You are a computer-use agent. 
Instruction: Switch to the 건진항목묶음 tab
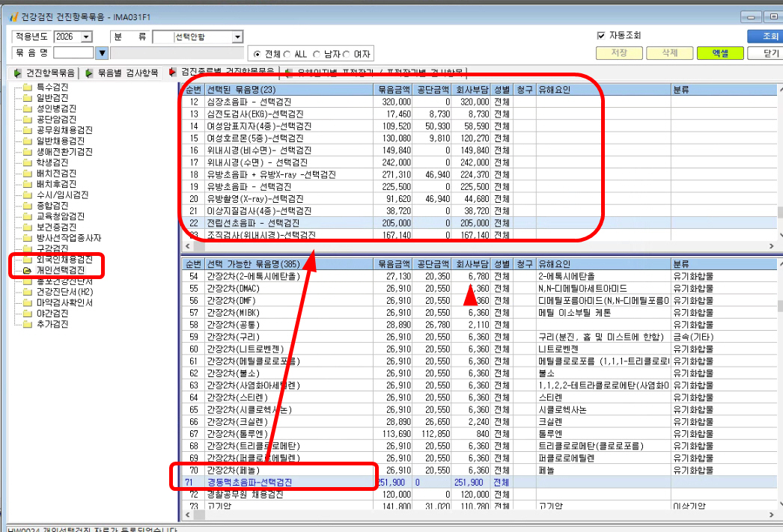[45, 73]
